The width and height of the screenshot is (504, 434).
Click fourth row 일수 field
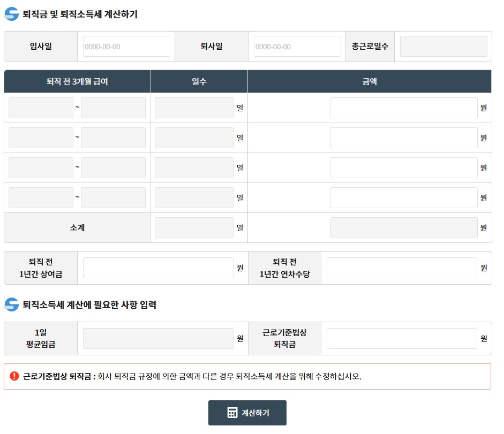tap(194, 198)
